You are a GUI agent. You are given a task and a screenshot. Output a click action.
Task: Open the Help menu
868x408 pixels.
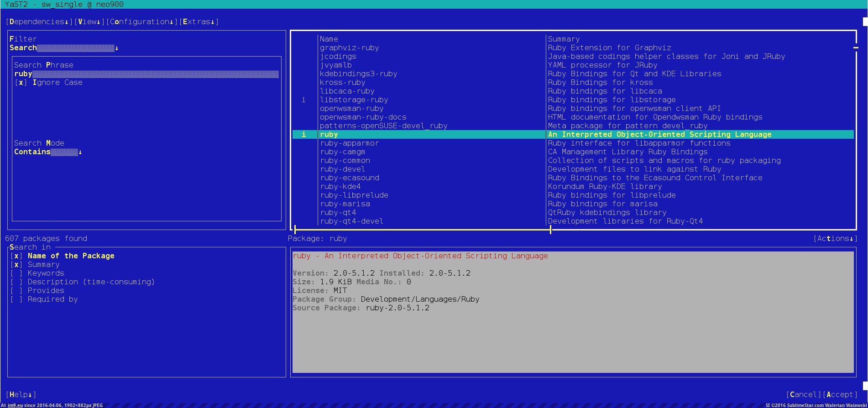(21, 395)
